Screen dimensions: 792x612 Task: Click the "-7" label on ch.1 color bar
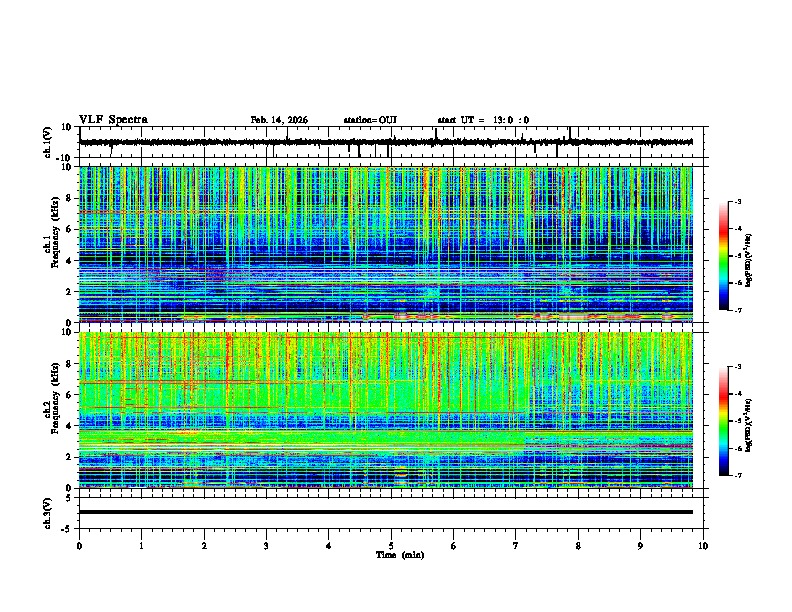tap(738, 310)
